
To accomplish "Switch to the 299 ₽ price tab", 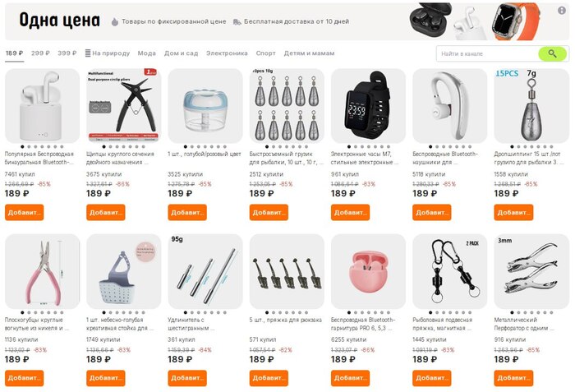I will click(40, 53).
